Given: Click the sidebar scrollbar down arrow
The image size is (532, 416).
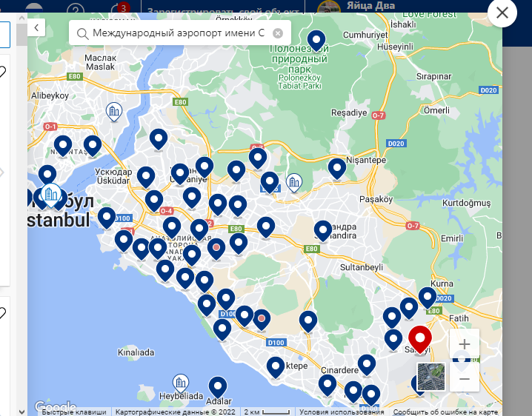Looking at the screenshot, I should point(21,412).
